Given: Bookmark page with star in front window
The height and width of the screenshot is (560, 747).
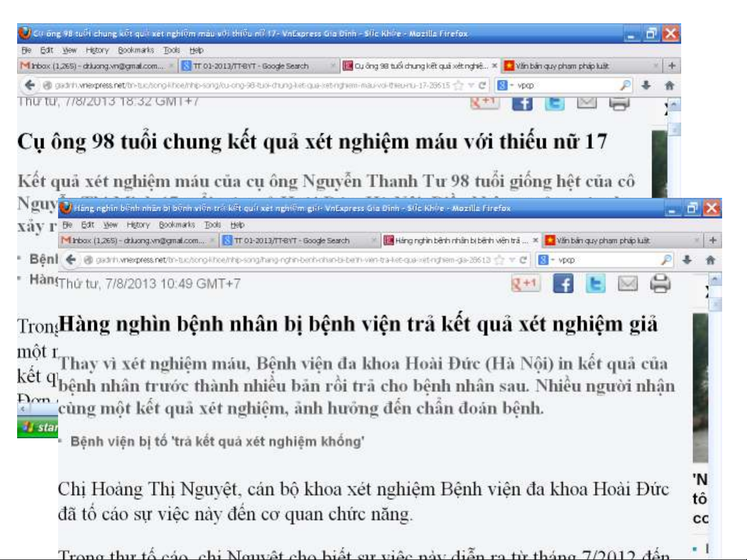Looking at the screenshot, I should pyautogui.click(x=499, y=260).
